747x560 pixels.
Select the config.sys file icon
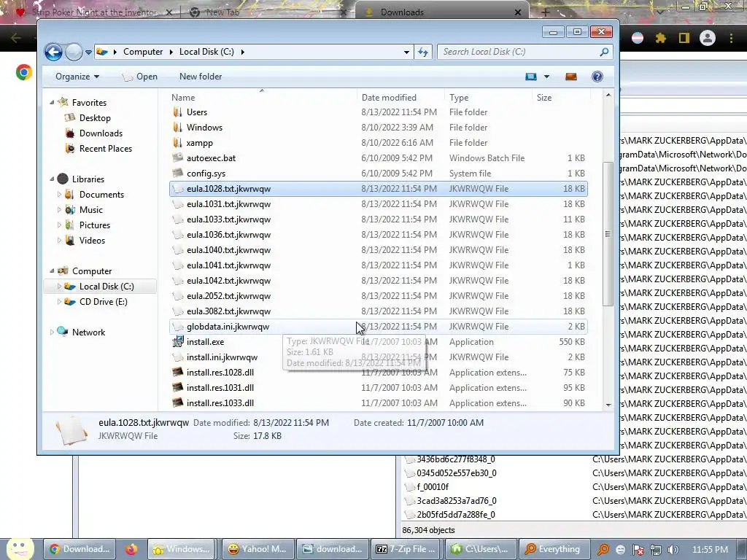[178, 174]
